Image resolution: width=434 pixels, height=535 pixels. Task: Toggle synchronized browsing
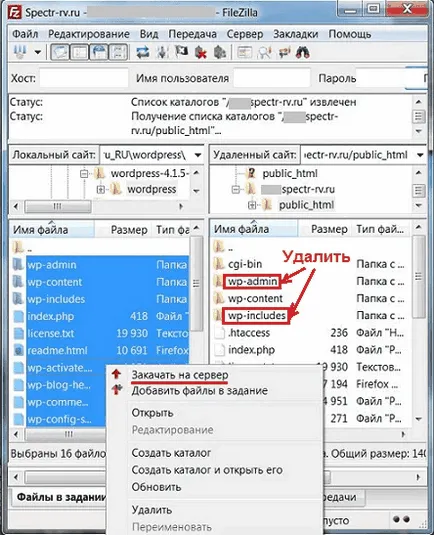284,53
